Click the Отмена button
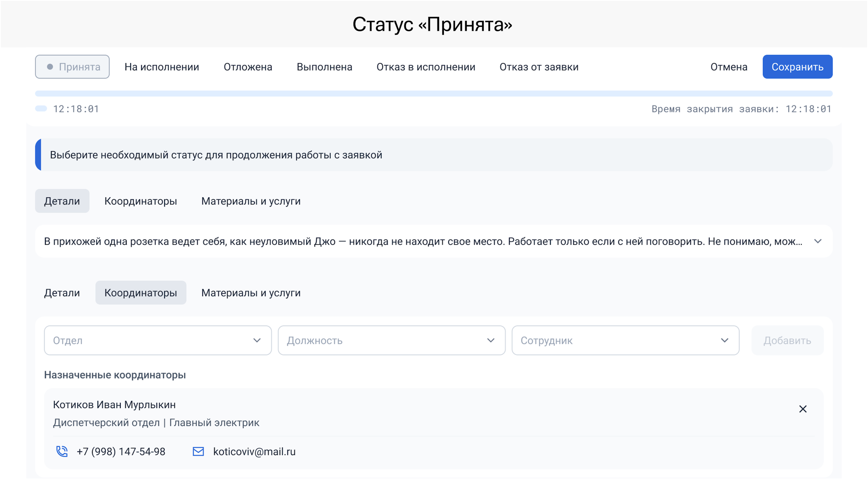Screen dimensions: 868x489 pos(729,67)
